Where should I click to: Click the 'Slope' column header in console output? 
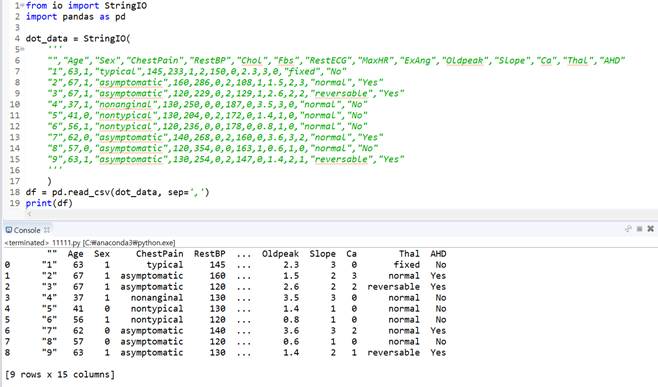[322, 254]
